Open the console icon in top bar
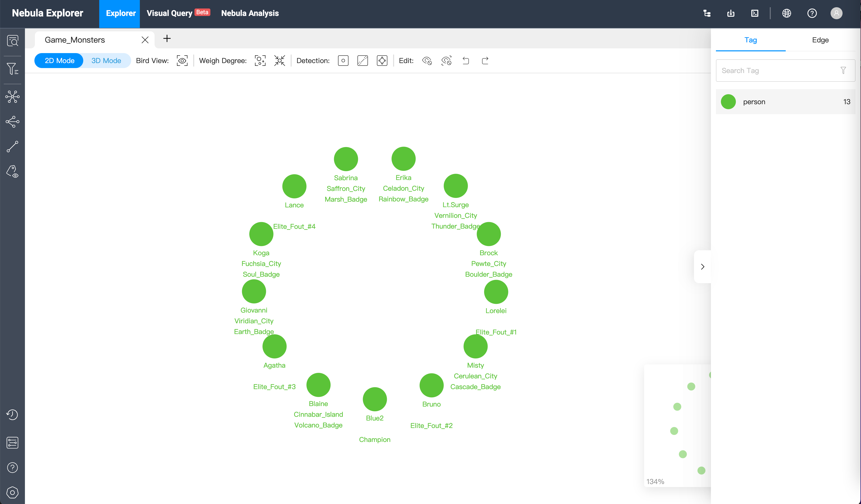The image size is (861, 504). tap(755, 13)
